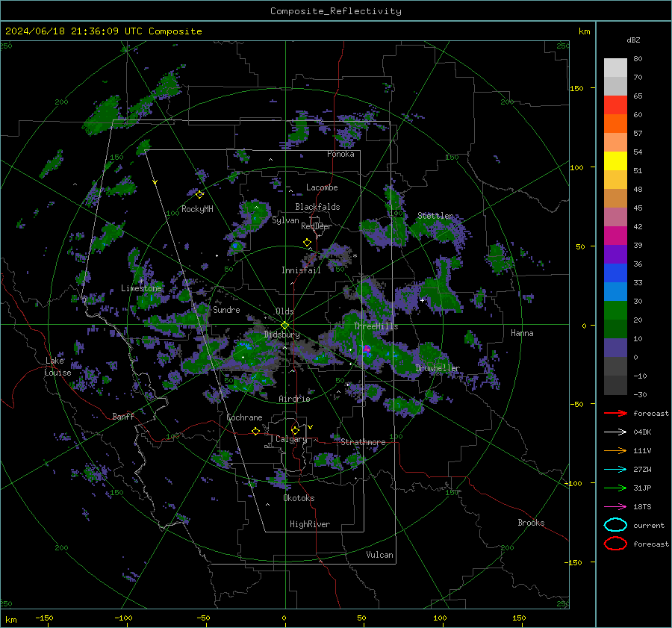Click the Brooks label
Viewport: 672px width, 628px height.
(x=531, y=523)
